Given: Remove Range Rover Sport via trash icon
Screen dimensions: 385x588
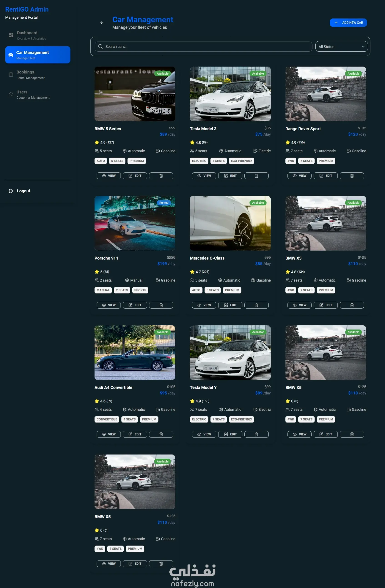Looking at the screenshot, I should click(352, 176).
